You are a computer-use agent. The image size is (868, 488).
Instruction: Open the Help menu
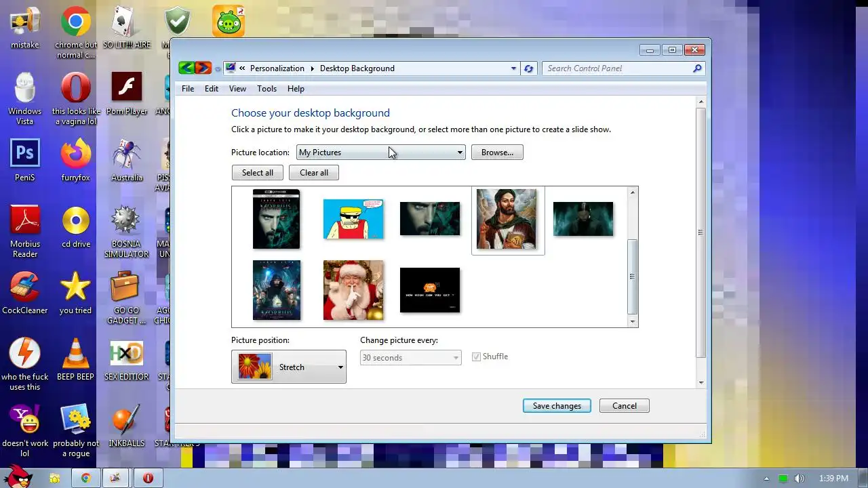pyautogui.click(x=296, y=89)
